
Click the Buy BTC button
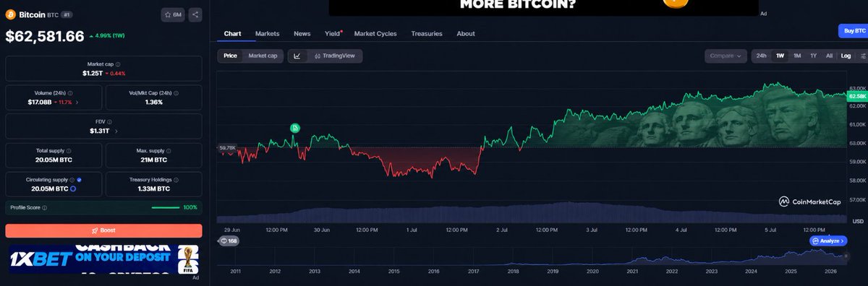click(x=852, y=31)
